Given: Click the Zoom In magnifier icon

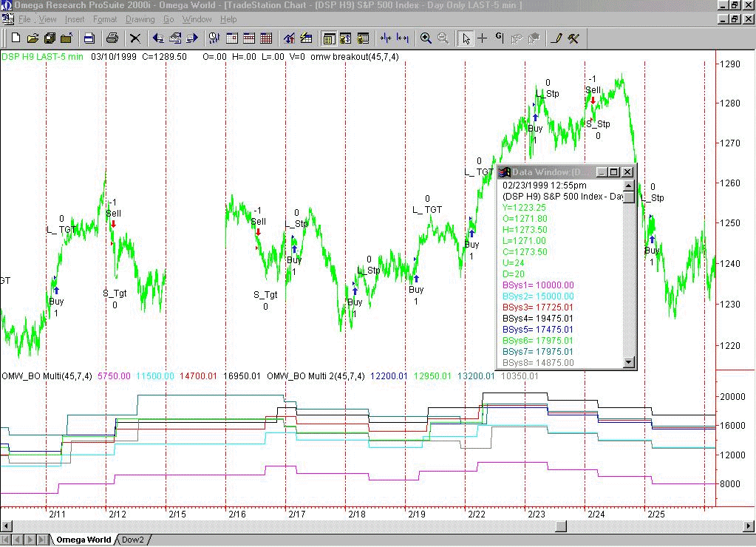Looking at the screenshot, I should [426, 38].
